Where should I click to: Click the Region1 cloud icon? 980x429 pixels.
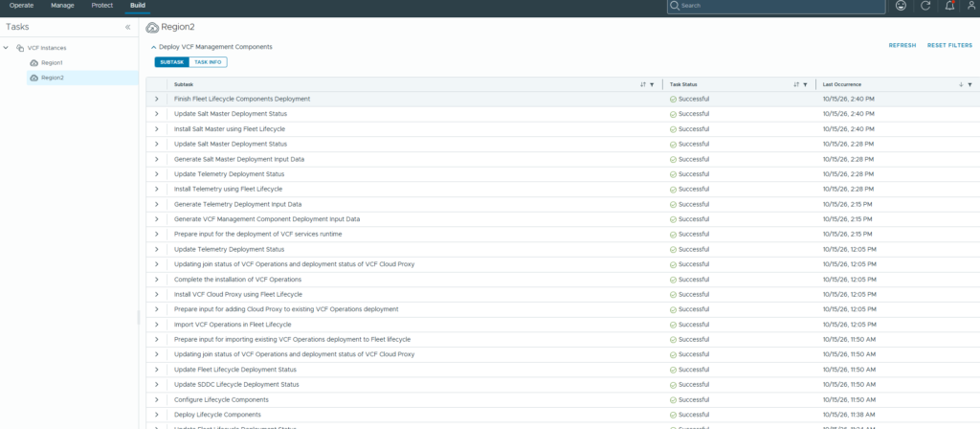tap(34, 62)
